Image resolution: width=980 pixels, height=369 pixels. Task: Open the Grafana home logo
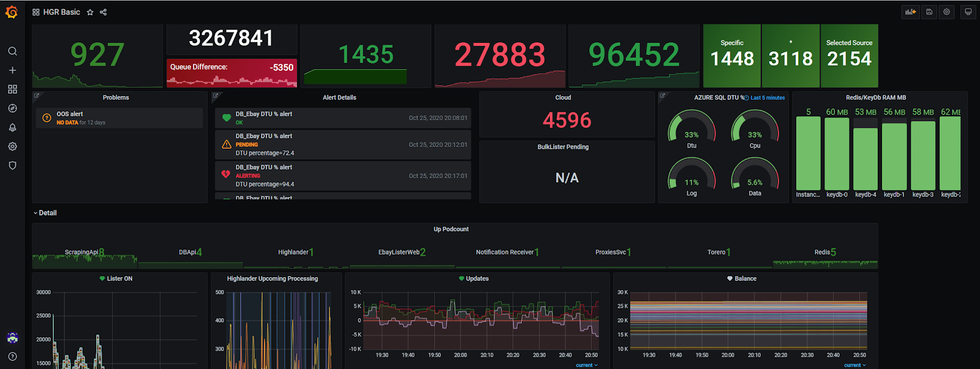coord(12,12)
